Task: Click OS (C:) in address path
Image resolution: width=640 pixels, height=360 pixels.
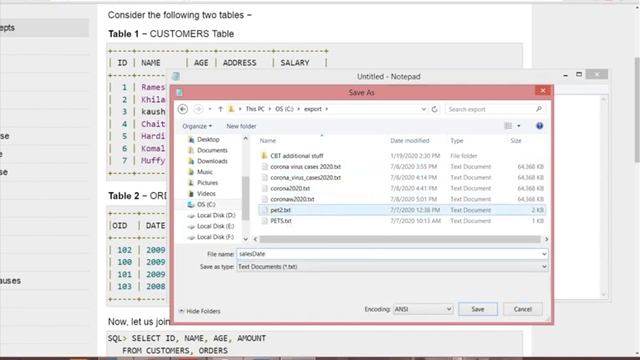Action: 284,109
